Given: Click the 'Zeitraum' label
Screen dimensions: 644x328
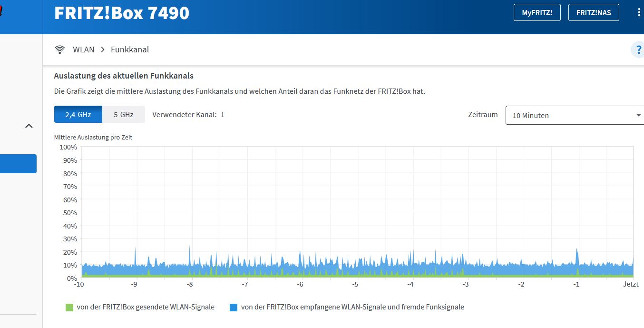Looking at the screenshot, I should pos(483,115).
